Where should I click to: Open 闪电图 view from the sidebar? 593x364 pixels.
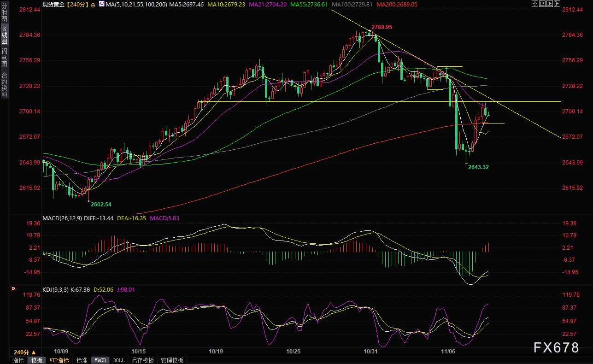5,58
